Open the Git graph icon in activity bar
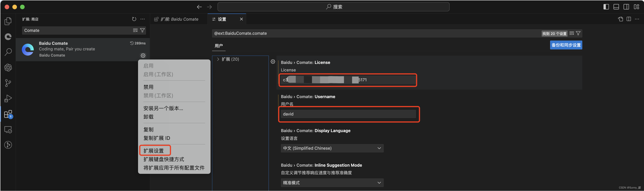Screen dimensions: 644x191 [x=8, y=145]
